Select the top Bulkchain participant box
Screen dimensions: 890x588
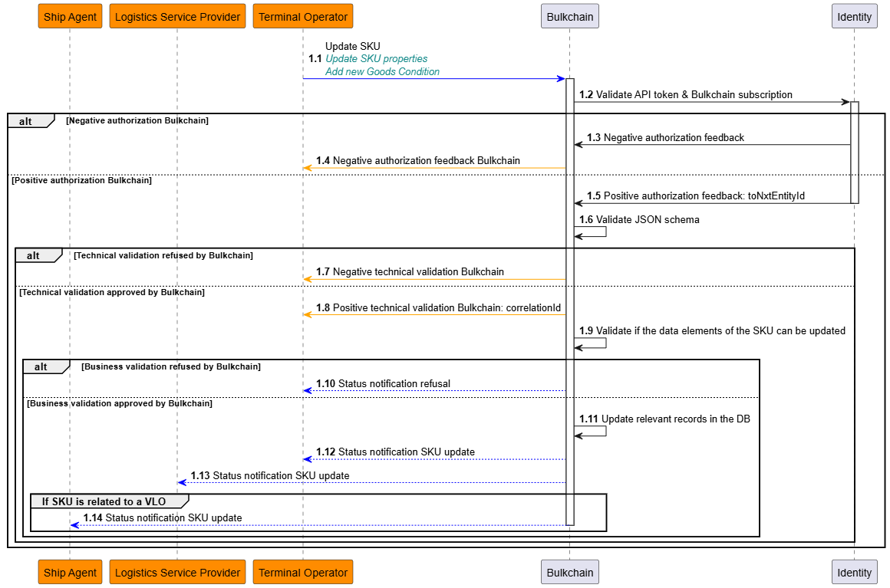[x=569, y=16]
